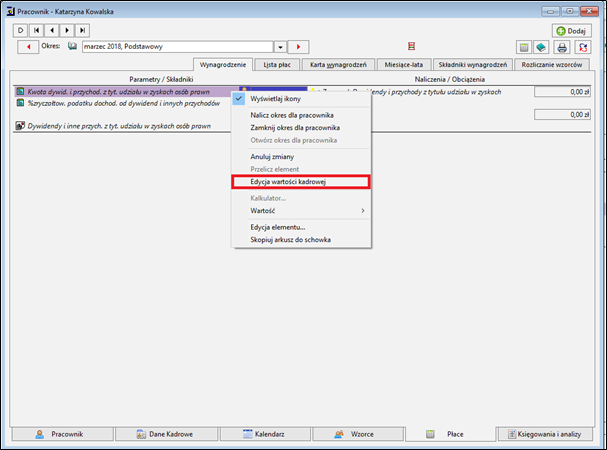Screen dimensions: 607x450
Task: Click the printer icon in toolbar
Action: click(562, 47)
